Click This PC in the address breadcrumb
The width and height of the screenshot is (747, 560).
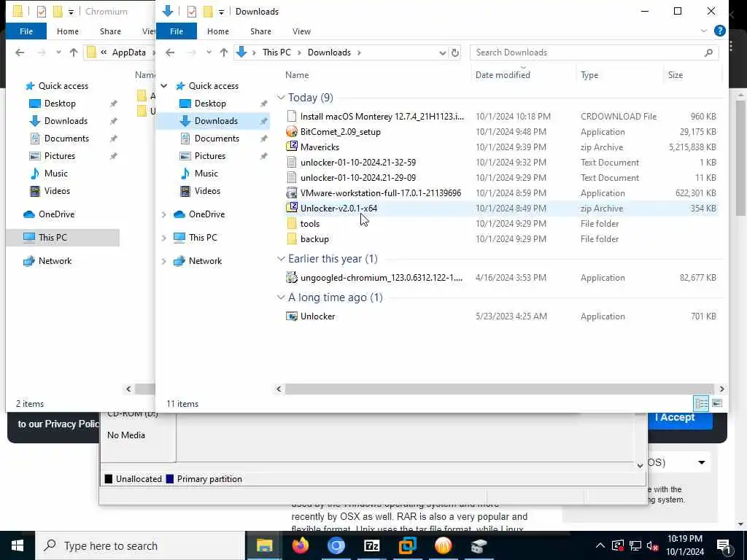point(276,52)
